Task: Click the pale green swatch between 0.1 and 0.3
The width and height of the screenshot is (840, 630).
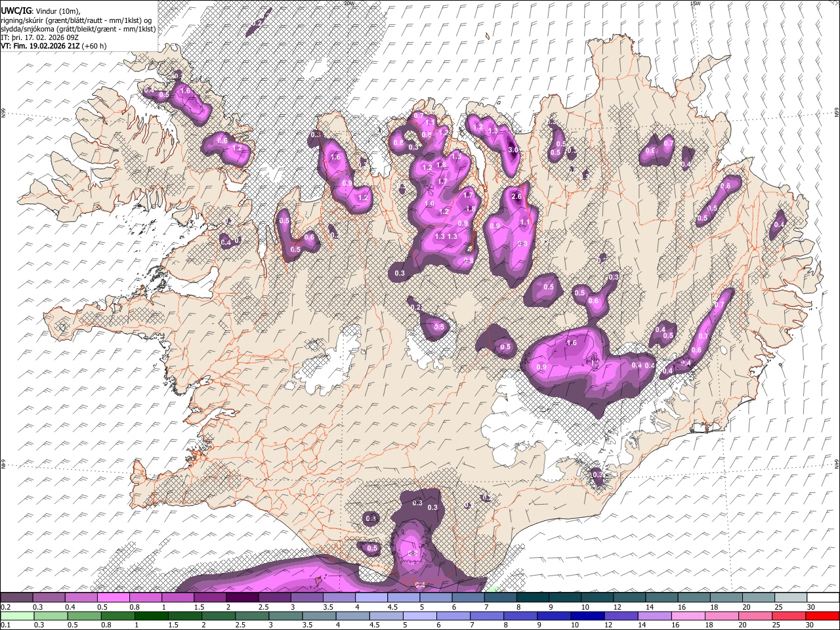Action: coord(17,616)
